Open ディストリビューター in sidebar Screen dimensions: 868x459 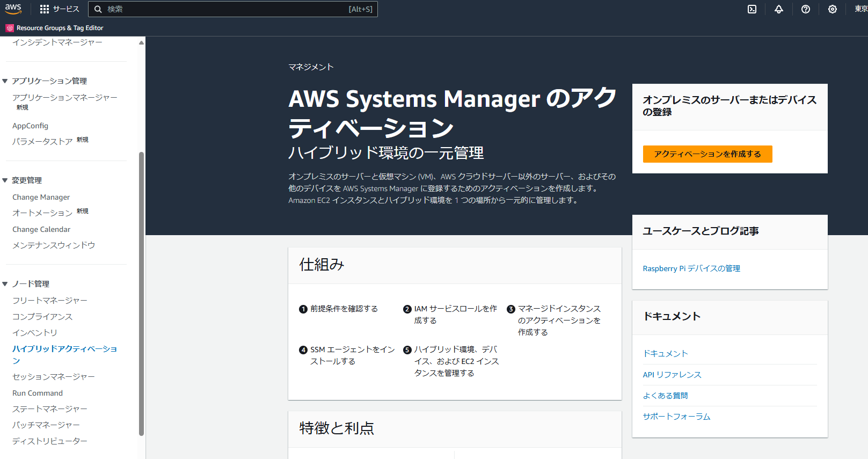[50, 441]
